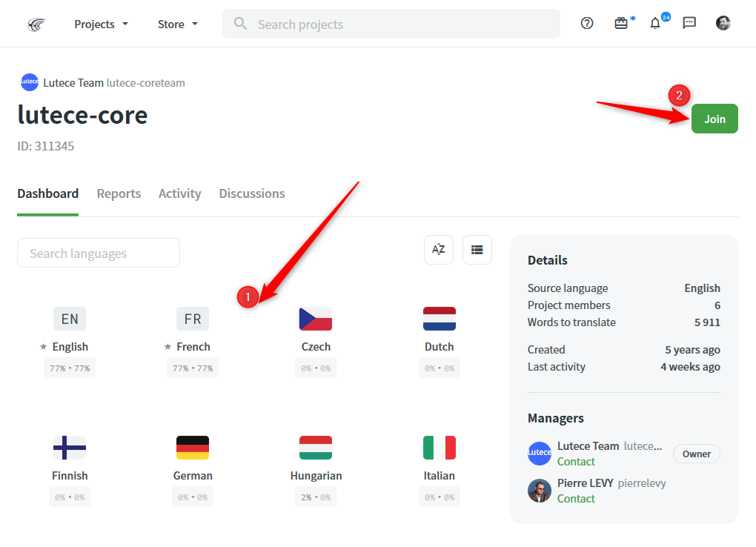Expand the search projects field

[x=391, y=24]
